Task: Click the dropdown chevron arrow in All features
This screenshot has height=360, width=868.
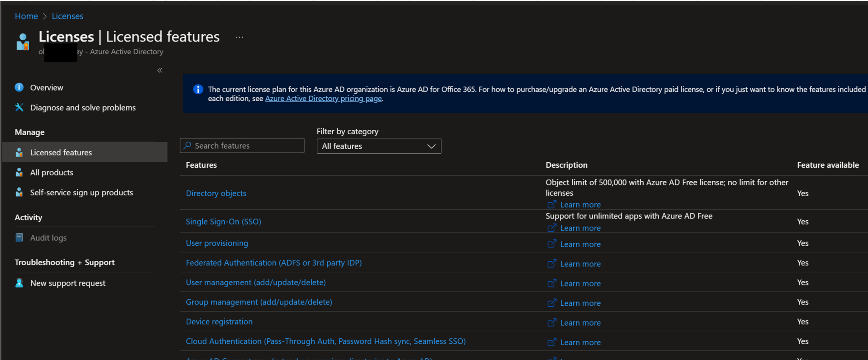Action: point(431,146)
